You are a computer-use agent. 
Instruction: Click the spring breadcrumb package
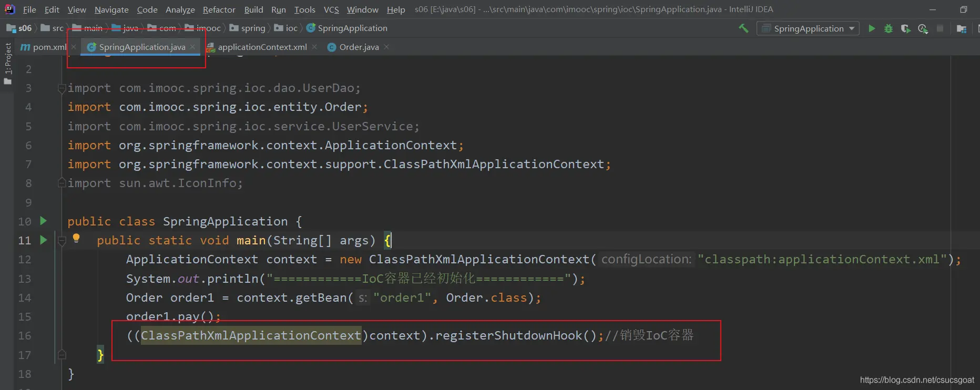(248, 28)
